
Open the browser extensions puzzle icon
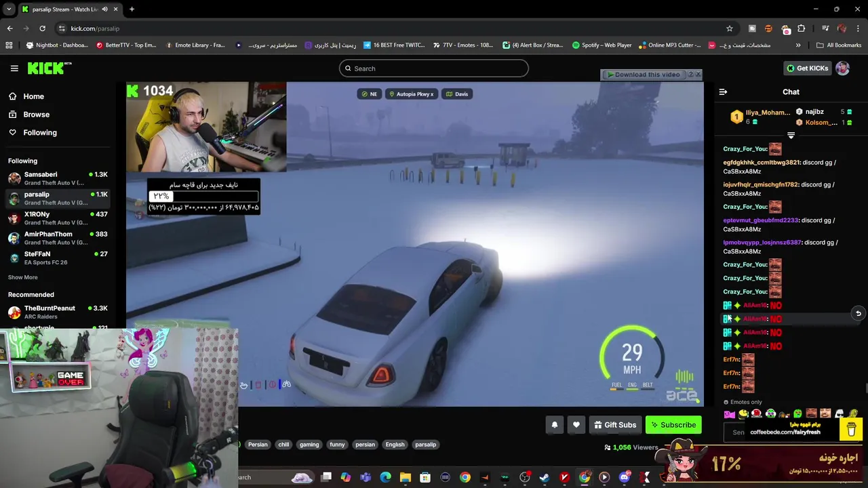click(802, 28)
